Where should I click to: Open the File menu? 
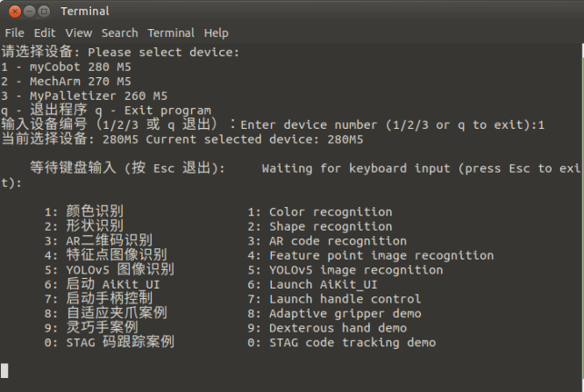click(x=14, y=32)
